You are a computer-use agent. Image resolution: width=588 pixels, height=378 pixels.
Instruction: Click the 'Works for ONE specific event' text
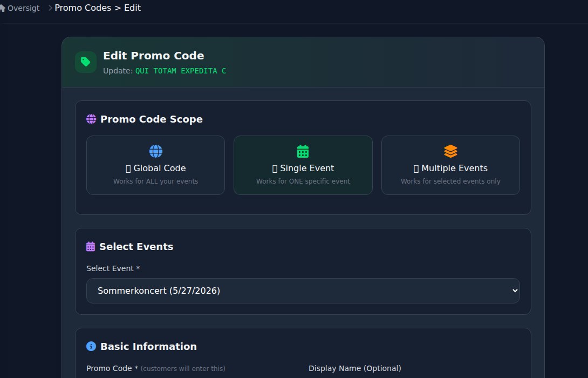pyautogui.click(x=303, y=181)
